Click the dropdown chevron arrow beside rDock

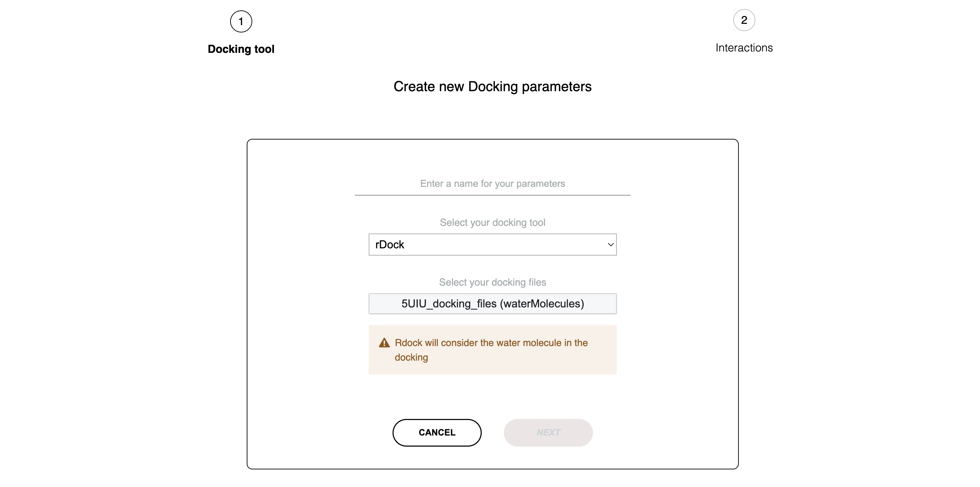(610, 245)
